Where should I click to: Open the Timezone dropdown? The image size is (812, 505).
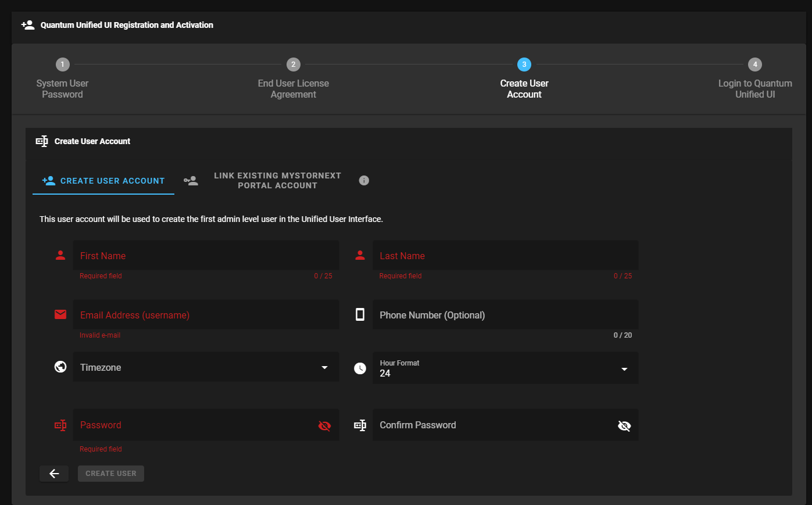point(198,367)
